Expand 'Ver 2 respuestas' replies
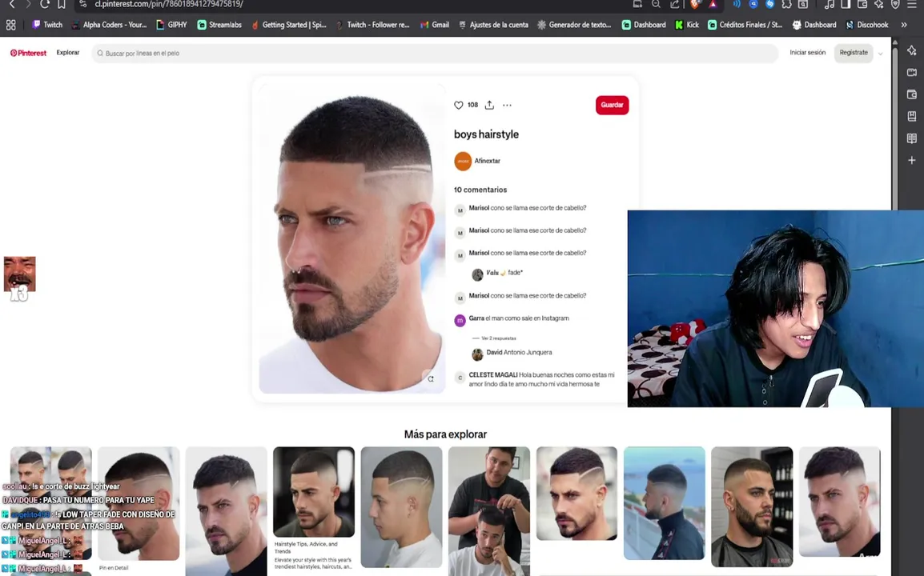The width and height of the screenshot is (924, 576). point(499,338)
